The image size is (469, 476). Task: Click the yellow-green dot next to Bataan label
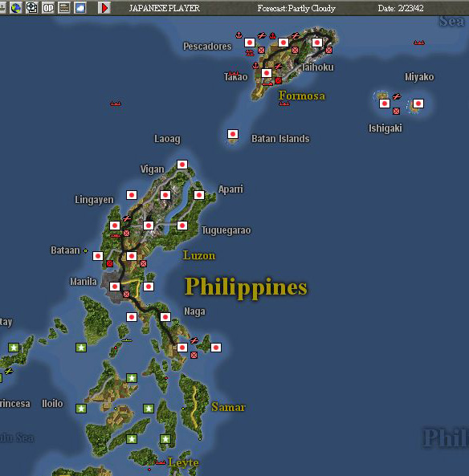click(86, 250)
